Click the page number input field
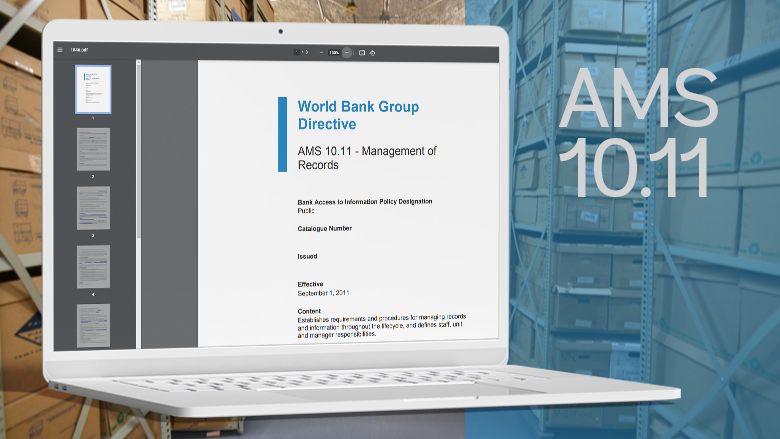This screenshot has height=439, width=780. click(x=297, y=52)
